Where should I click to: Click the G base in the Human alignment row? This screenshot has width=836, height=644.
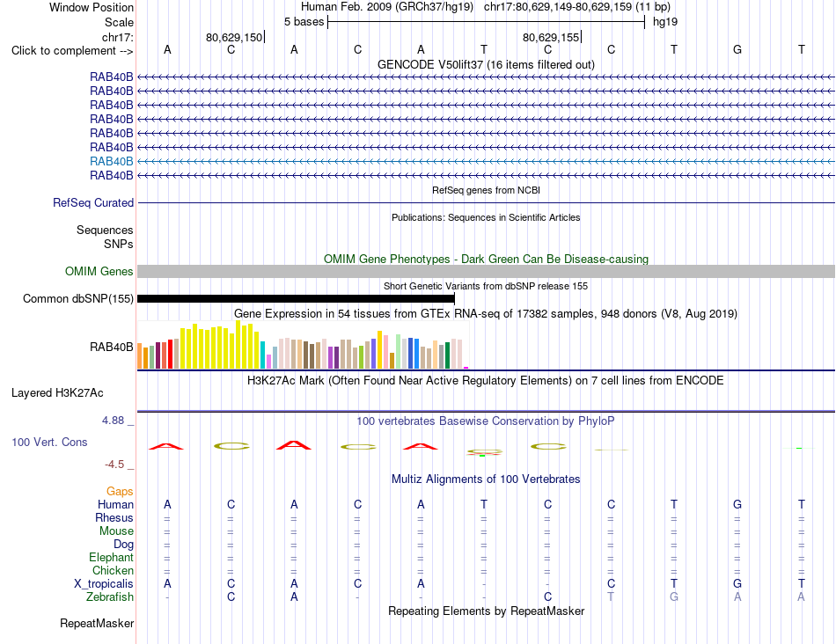click(737, 504)
